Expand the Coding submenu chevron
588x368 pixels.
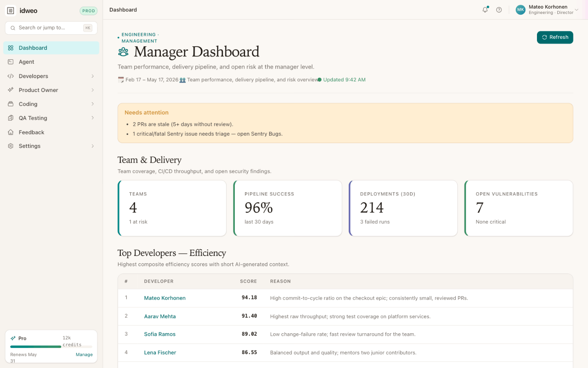click(93, 104)
